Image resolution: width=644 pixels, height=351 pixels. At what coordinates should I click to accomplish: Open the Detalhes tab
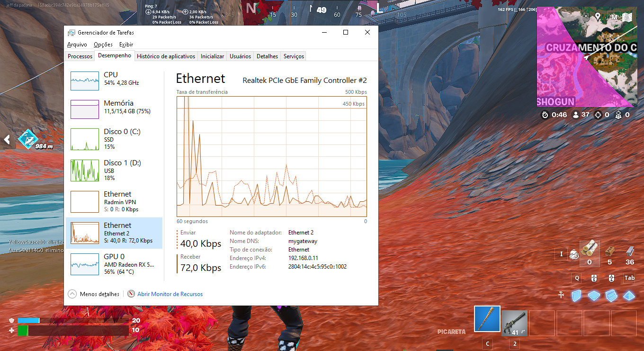(x=267, y=56)
